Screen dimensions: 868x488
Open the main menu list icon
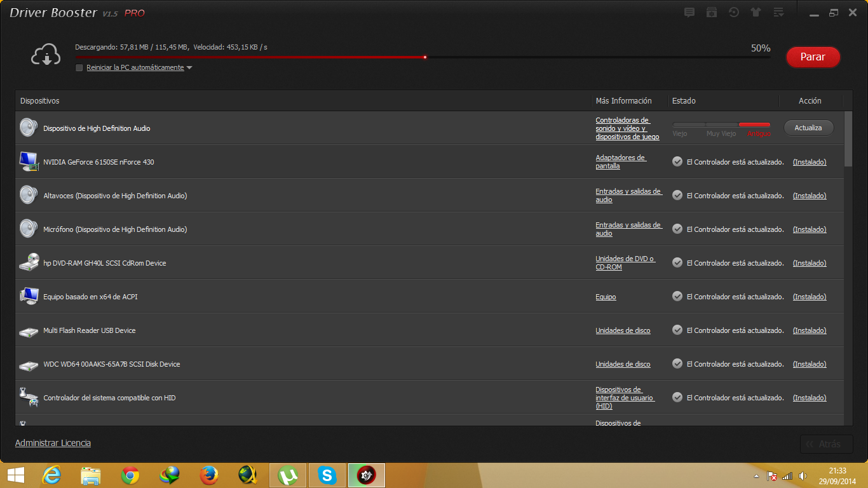click(778, 13)
